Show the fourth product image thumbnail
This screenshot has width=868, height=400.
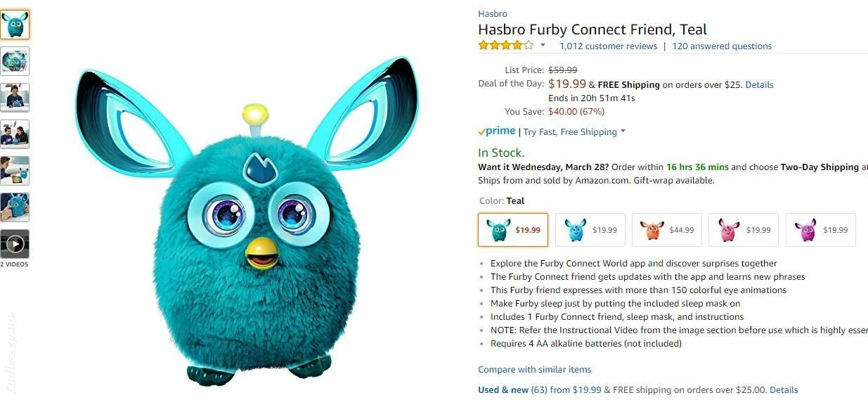click(x=15, y=134)
